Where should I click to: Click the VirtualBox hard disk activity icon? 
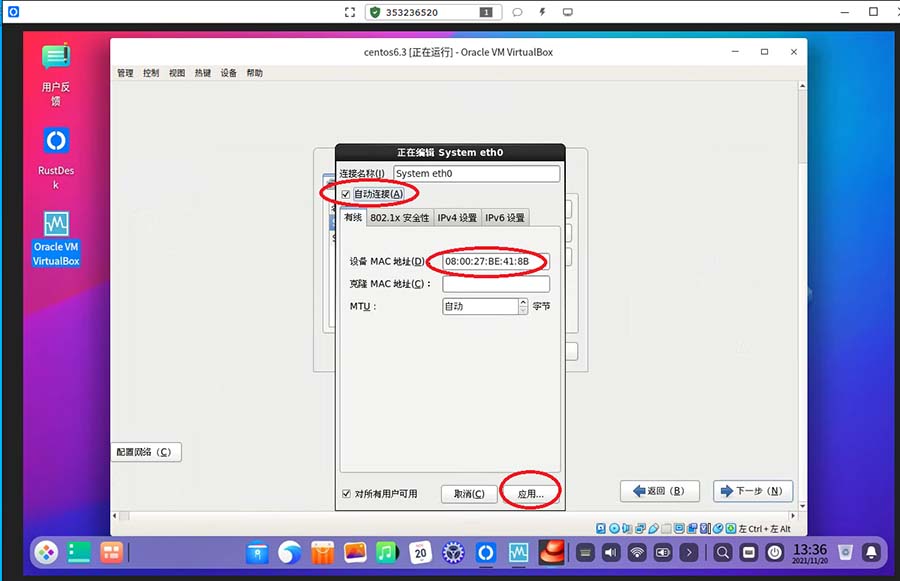pos(600,529)
